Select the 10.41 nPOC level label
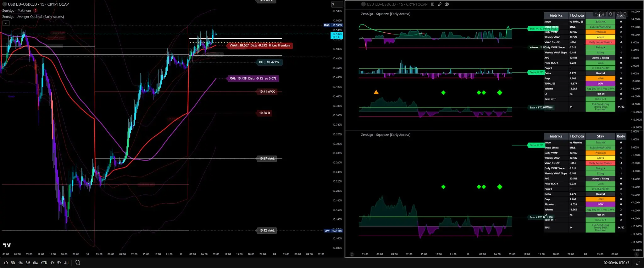This screenshot has height=268, width=644. [267, 92]
